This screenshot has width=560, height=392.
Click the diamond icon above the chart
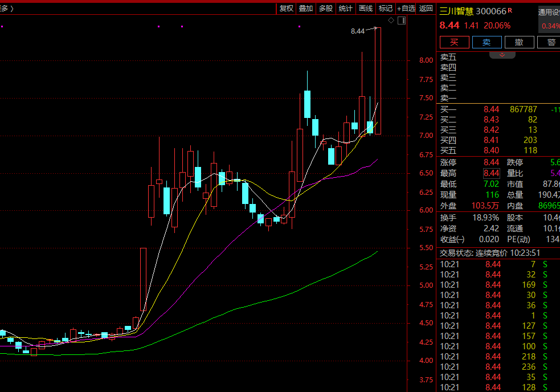point(391,21)
